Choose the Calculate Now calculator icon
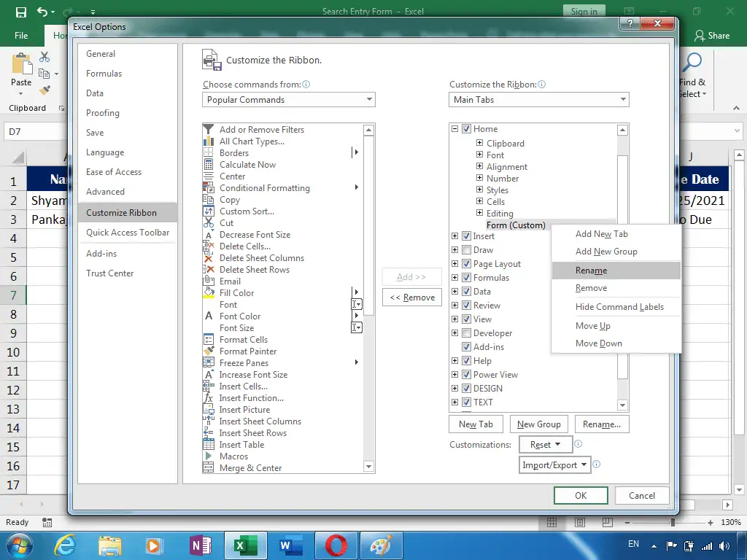 (208, 164)
